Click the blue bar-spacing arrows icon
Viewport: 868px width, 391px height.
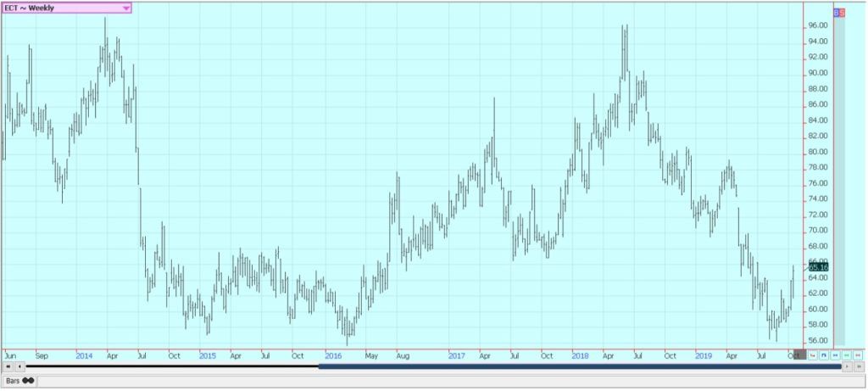(835, 355)
